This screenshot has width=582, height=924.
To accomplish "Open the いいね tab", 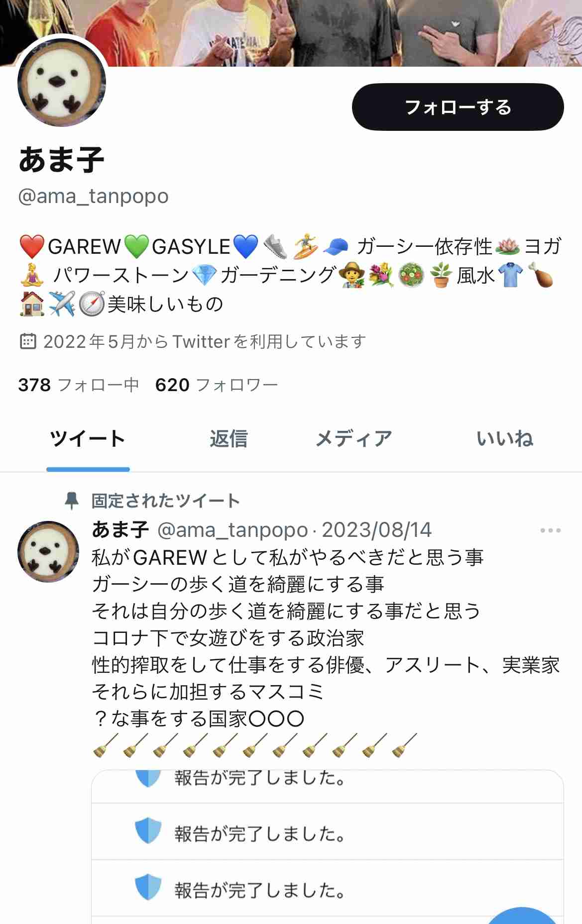I will click(x=505, y=439).
